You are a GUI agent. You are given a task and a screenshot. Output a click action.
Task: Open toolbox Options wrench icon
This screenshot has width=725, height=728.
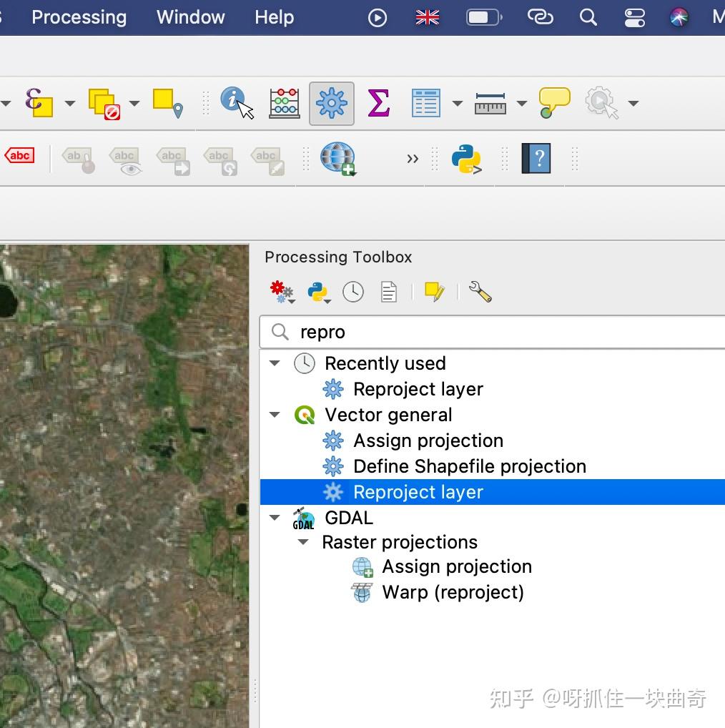[480, 292]
